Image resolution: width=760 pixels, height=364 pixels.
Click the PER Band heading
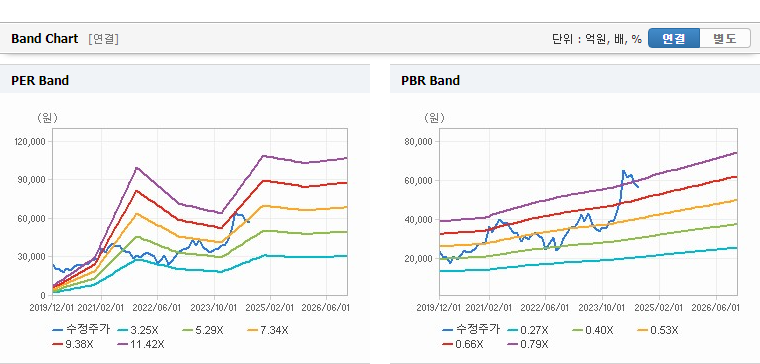[x=40, y=80]
